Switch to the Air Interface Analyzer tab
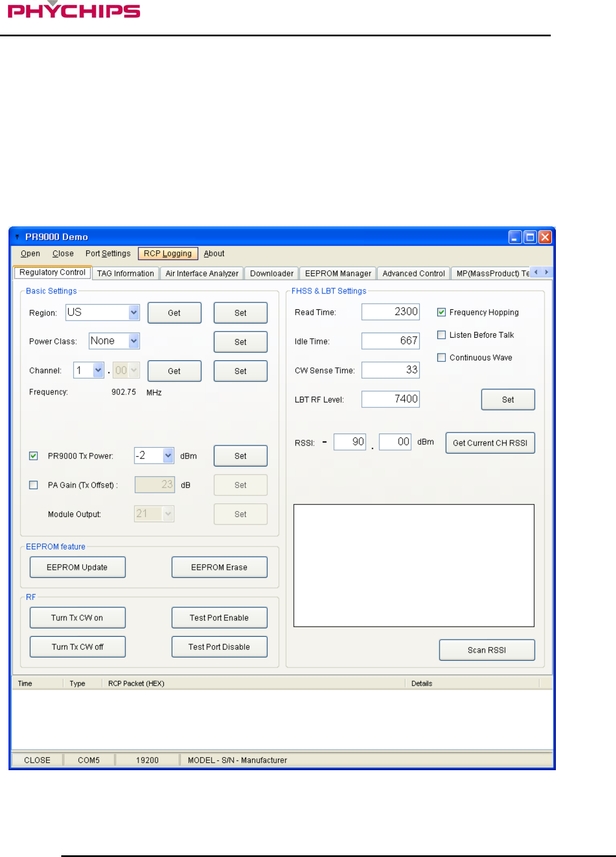 pyautogui.click(x=202, y=274)
